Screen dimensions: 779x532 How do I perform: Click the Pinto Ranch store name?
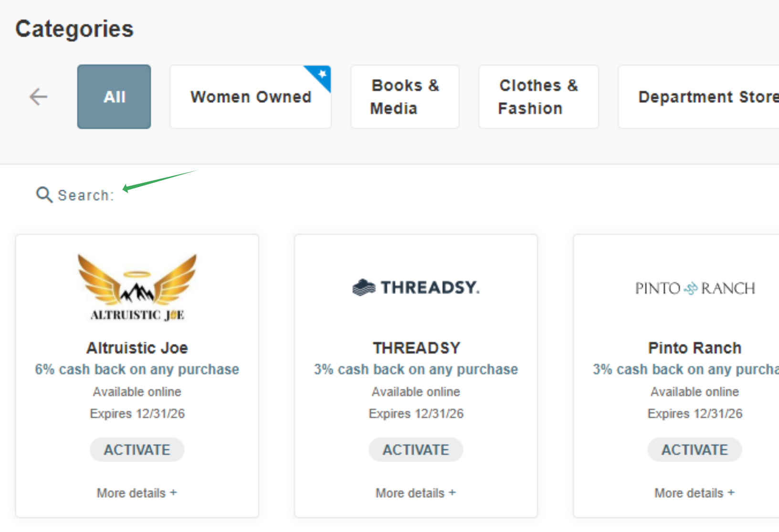(x=695, y=348)
